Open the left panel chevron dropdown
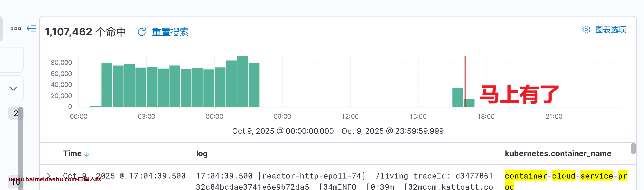This screenshot has width=644, height=190. [x=13, y=88]
